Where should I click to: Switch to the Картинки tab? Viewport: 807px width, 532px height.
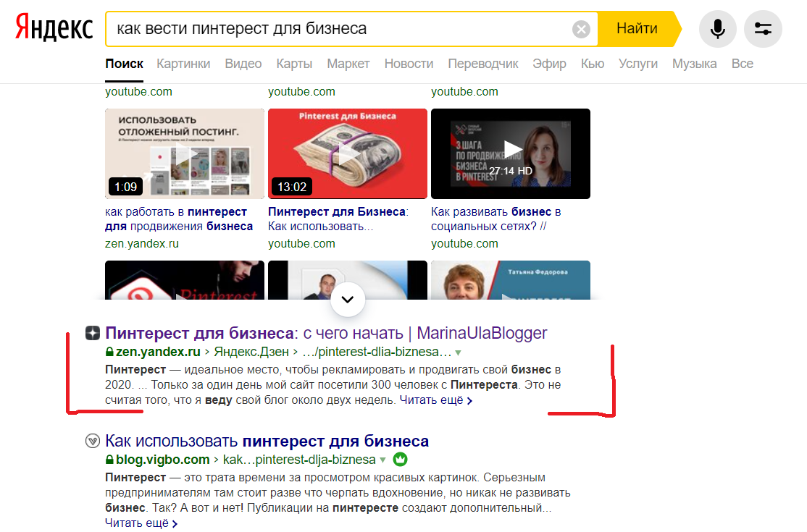click(x=183, y=64)
